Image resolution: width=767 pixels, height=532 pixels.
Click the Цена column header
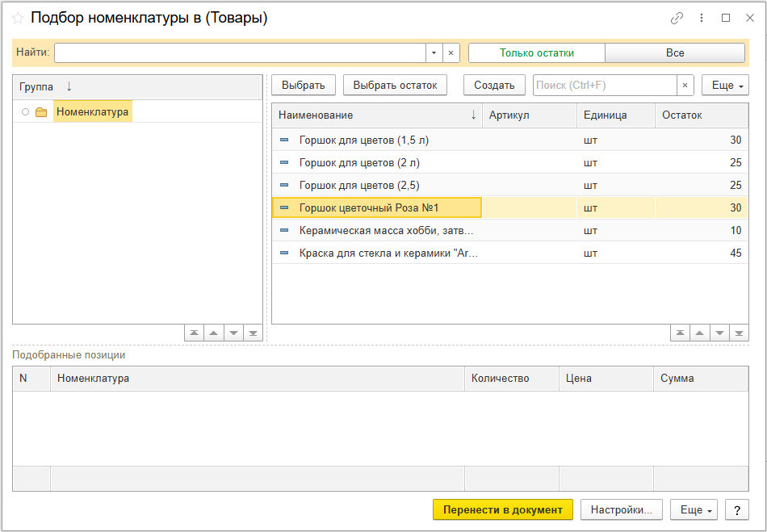606,379
